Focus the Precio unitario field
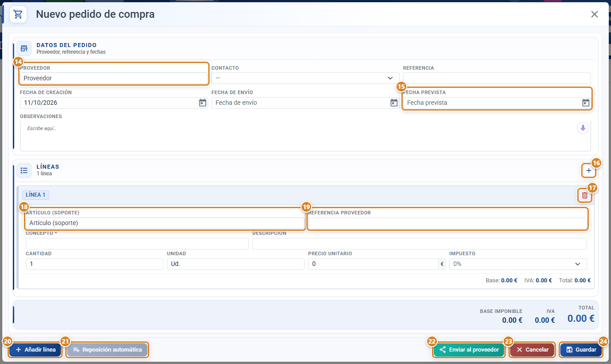611x364 pixels. [x=373, y=264]
